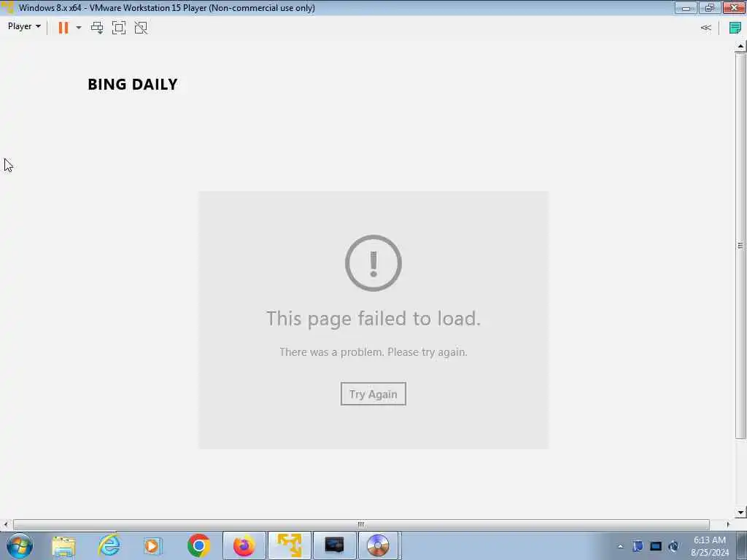
Task: Open the Player menu
Action: tap(24, 27)
